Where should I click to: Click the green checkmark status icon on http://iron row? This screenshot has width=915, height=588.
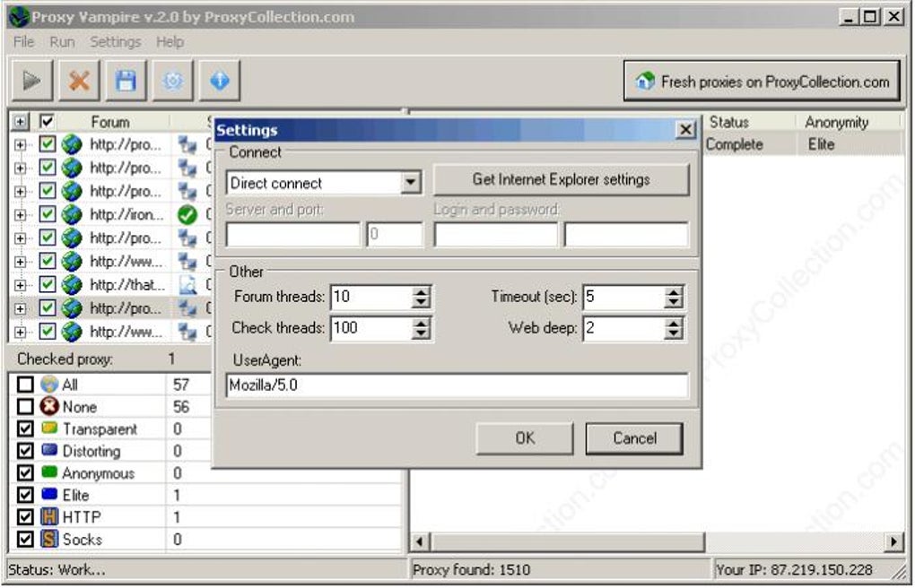(x=187, y=214)
